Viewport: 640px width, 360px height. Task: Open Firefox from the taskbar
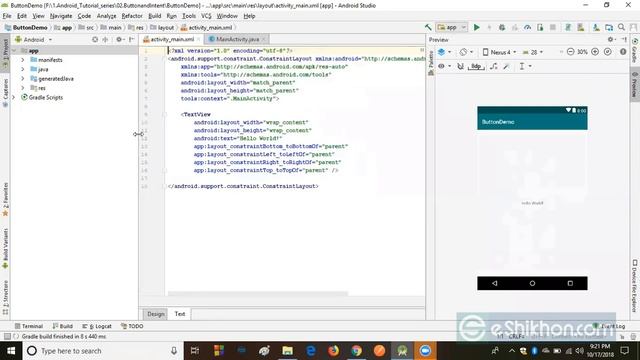click(x=333, y=351)
